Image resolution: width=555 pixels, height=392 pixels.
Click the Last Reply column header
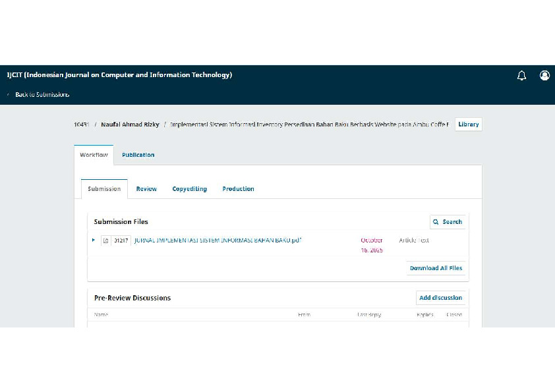(369, 314)
